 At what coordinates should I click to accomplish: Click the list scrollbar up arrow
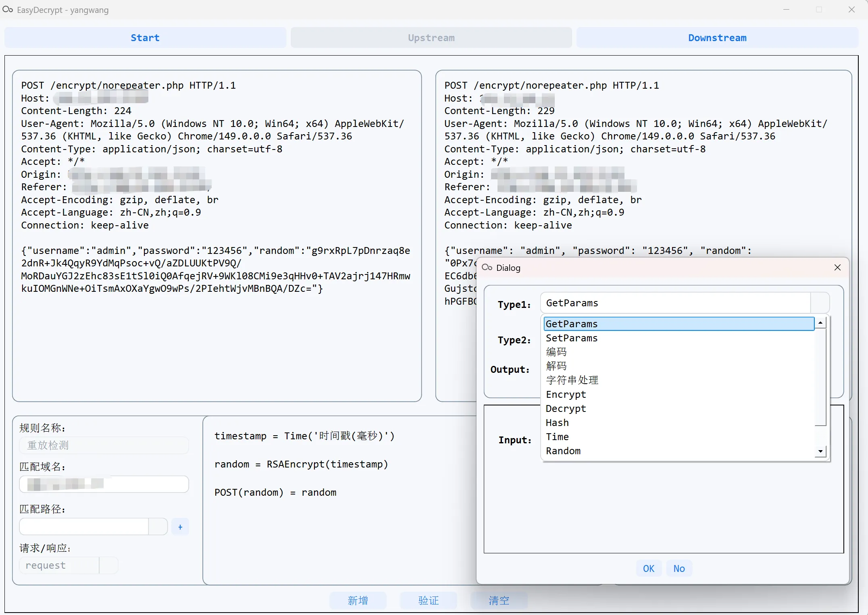point(820,323)
